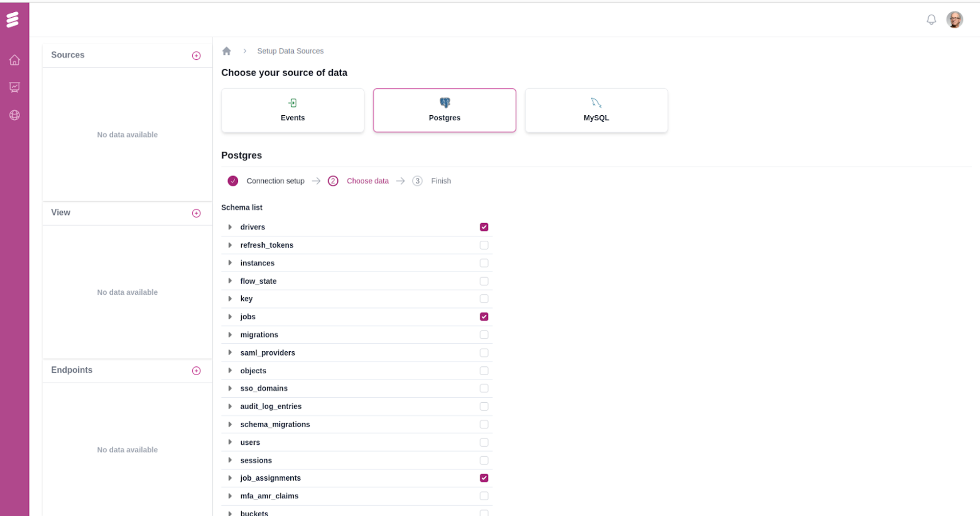Screen dimensions: 980x516
Task: Select the MySQL data source card
Action: pyautogui.click(x=596, y=110)
